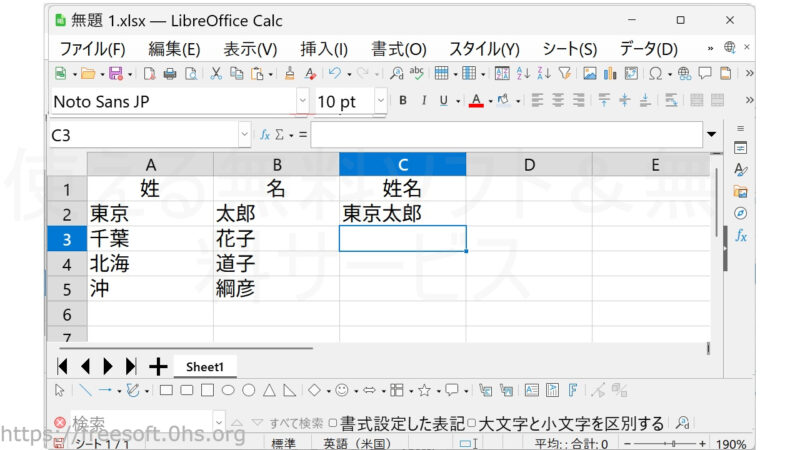Image resolution: width=800 pixels, height=450 pixels.
Task: Click the Insert Chart icon
Action: pyautogui.click(x=610, y=73)
